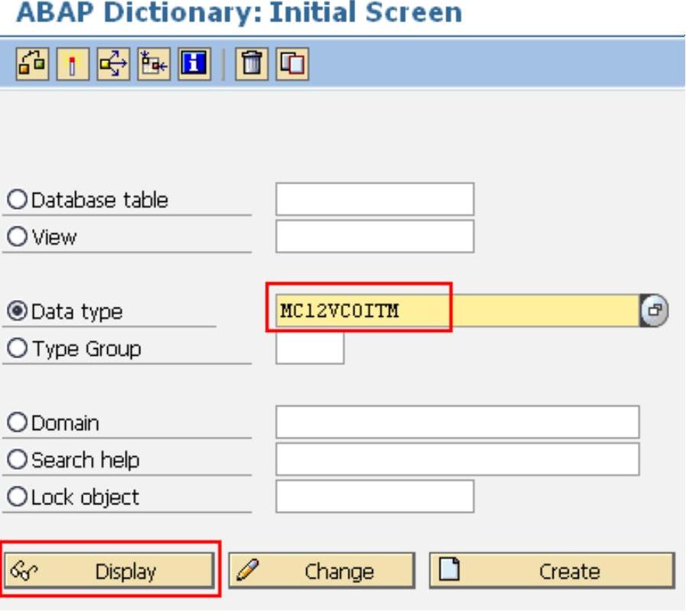Click the Search help input field
Image resolution: width=686 pixels, height=616 pixels.
click(x=457, y=459)
